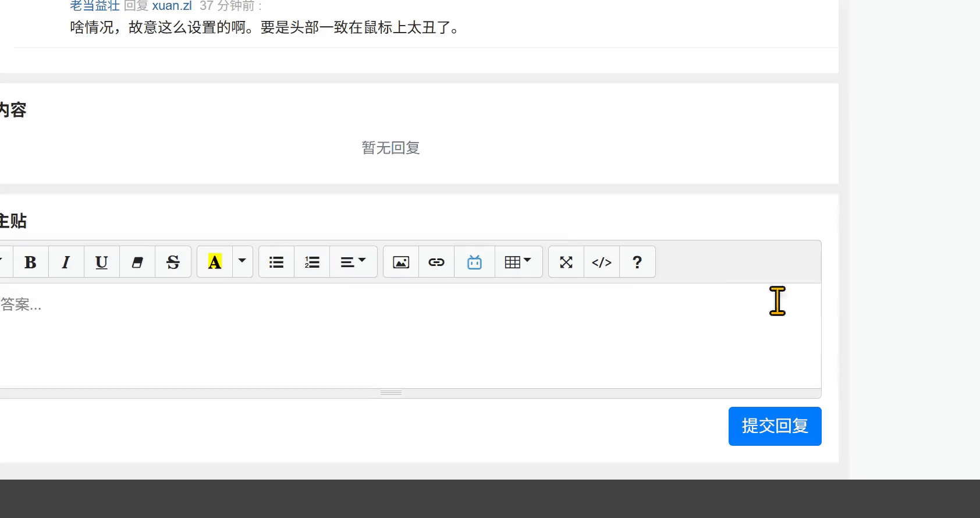Insert a numbered ordered list
The image size is (980, 518).
(312, 262)
